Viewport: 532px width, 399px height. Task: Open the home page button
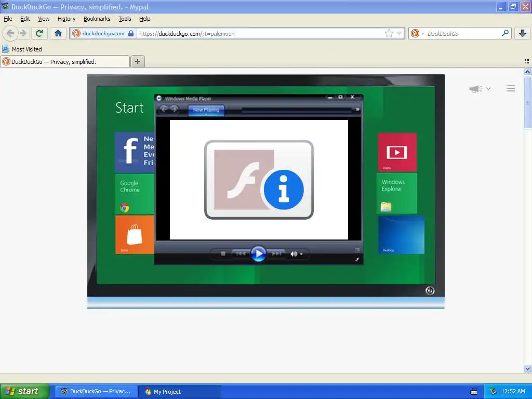pyautogui.click(x=58, y=33)
